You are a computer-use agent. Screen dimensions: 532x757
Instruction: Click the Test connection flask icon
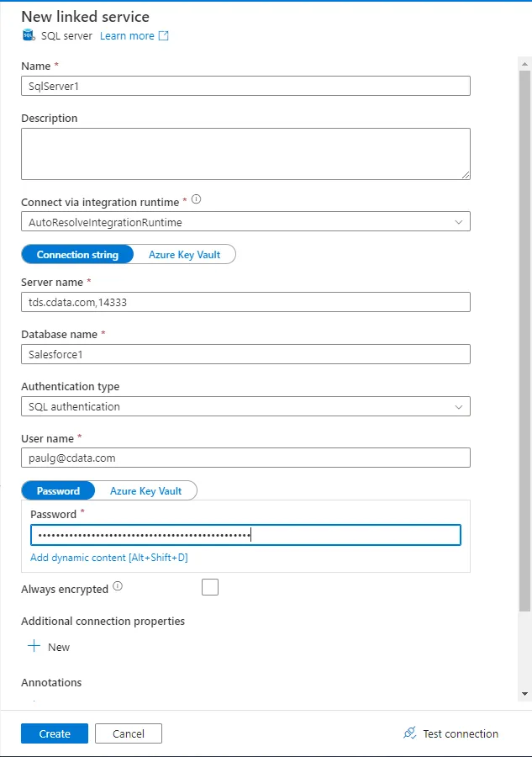point(409,733)
